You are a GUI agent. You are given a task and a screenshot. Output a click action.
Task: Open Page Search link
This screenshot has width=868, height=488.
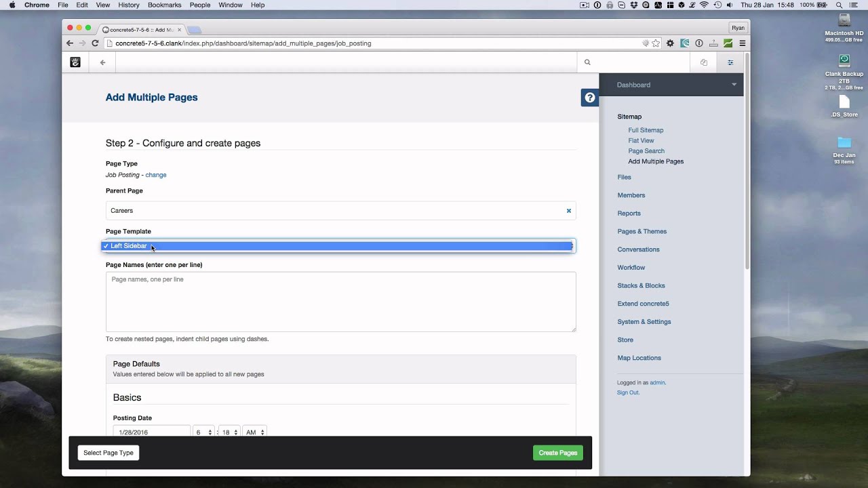click(x=646, y=151)
